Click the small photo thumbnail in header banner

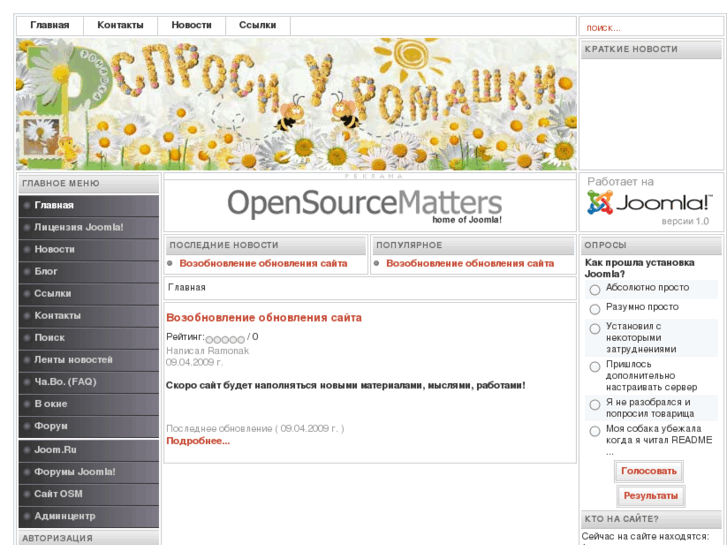[41, 137]
